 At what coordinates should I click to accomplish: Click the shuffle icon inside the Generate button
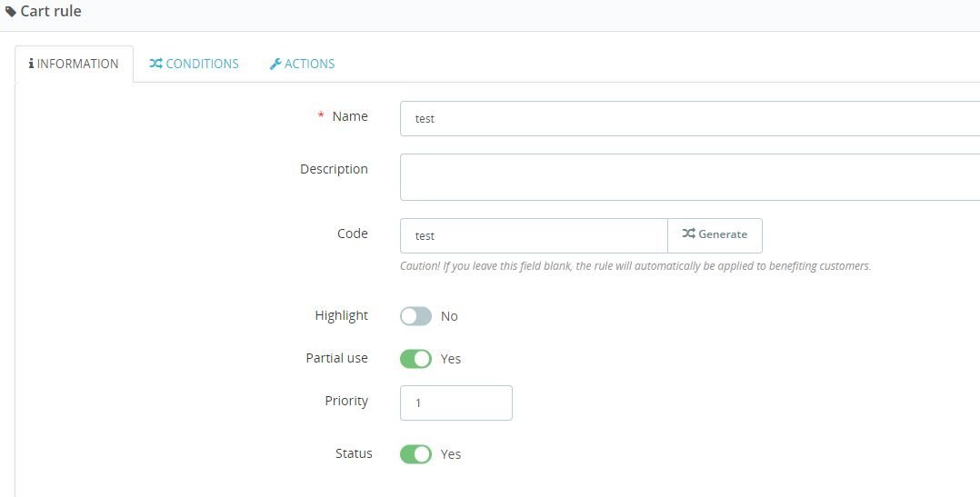[689, 234]
